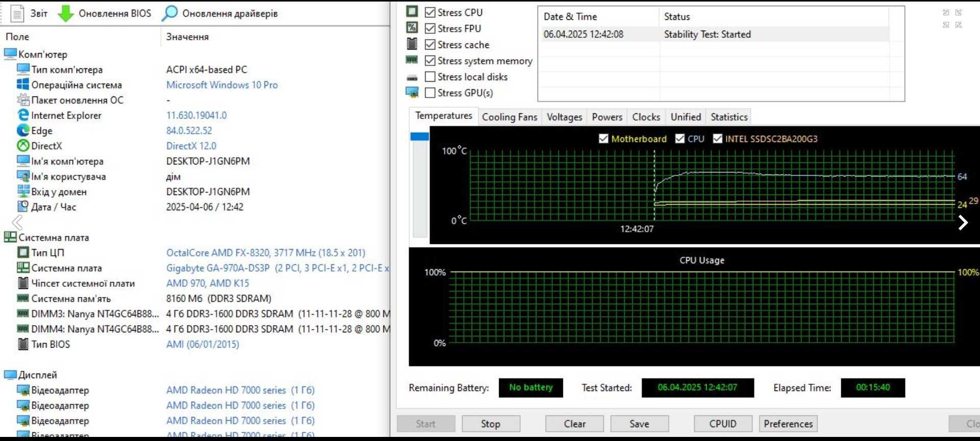Click the Stress local disks drive icon
Viewport: 980px width, 441px height.
point(412,78)
